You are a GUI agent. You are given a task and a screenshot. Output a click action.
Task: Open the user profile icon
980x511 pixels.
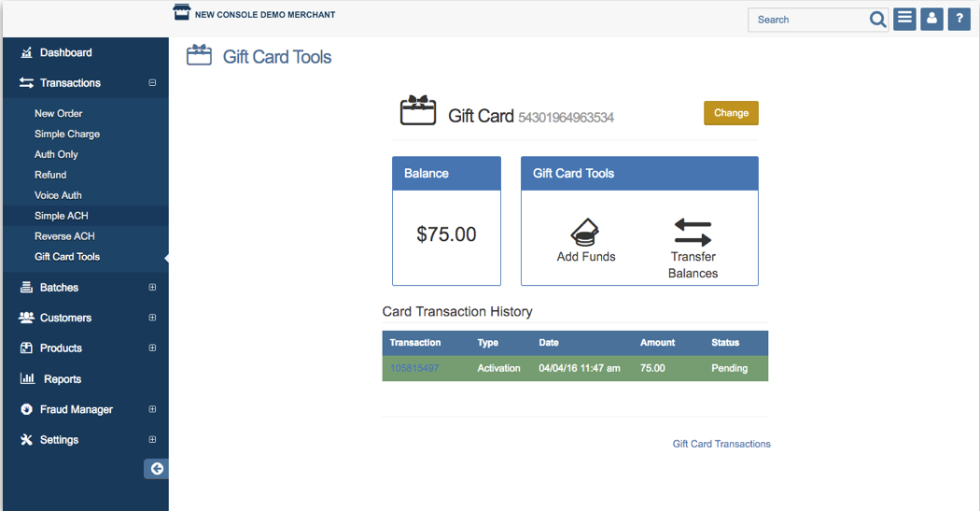pos(931,19)
